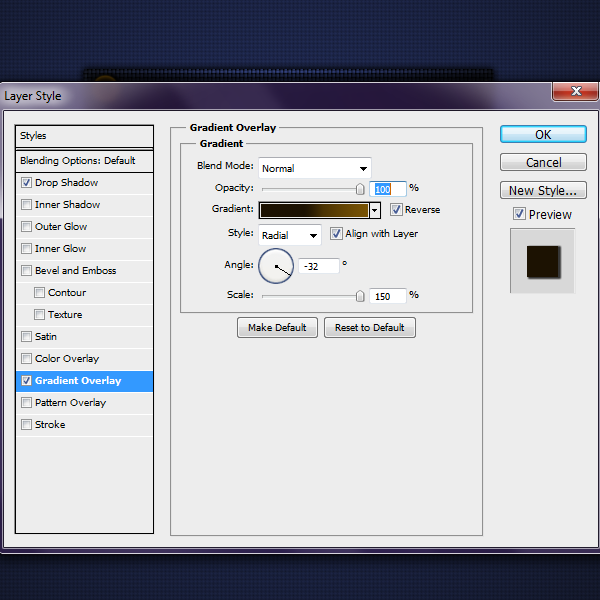The height and width of the screenshot is (600, 600).
Task: Click the Opacity value field
Action: coord(387,189)
